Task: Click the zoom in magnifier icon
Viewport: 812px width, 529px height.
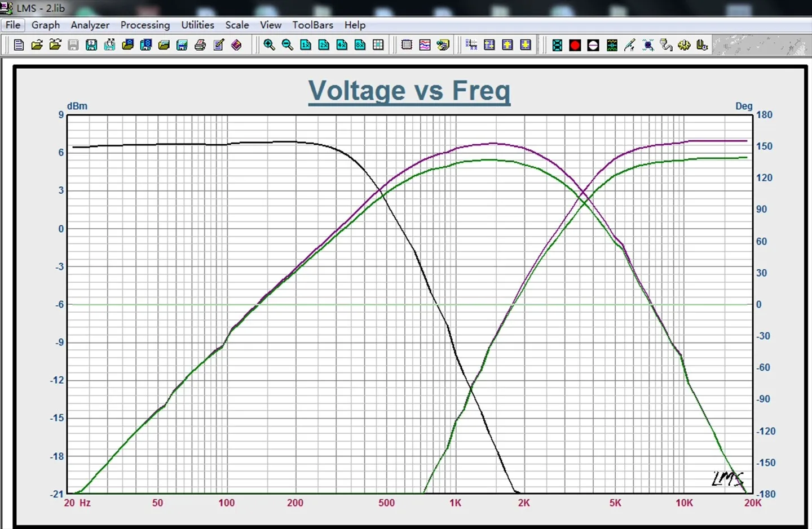Action: 269,45
